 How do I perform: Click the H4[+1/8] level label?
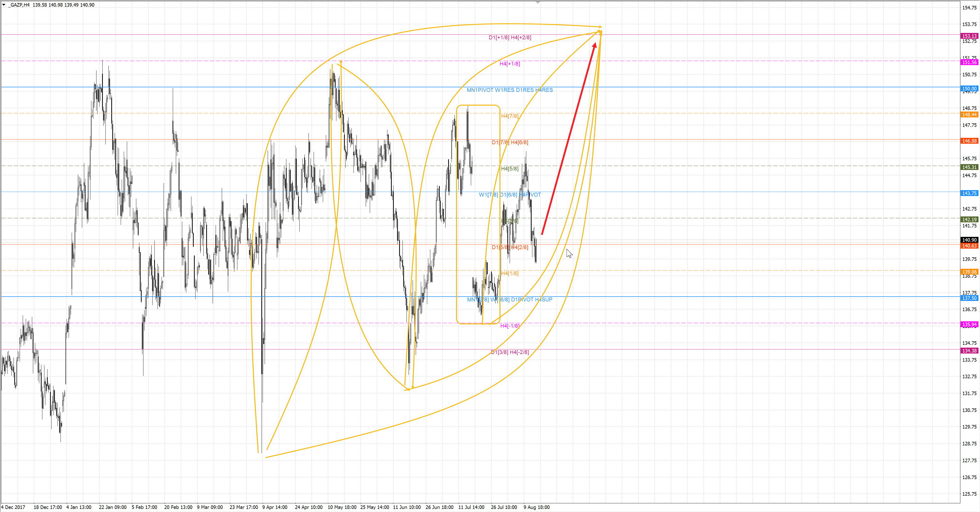point(510,64)
